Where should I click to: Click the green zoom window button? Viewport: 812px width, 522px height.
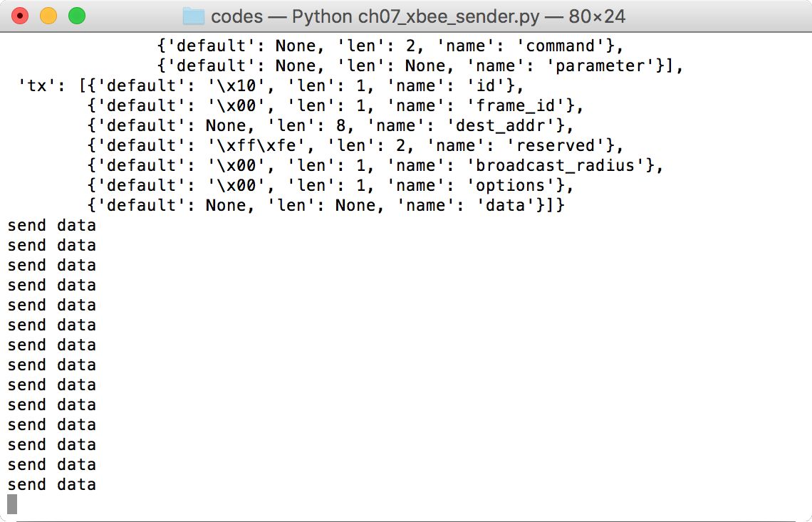(x=77, y=16)
